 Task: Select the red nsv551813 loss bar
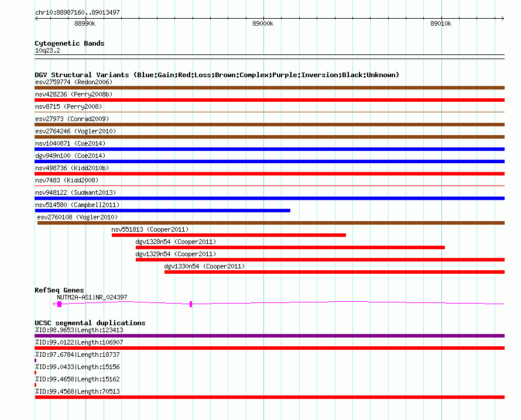pyautogui.click(x=229, y=235)
